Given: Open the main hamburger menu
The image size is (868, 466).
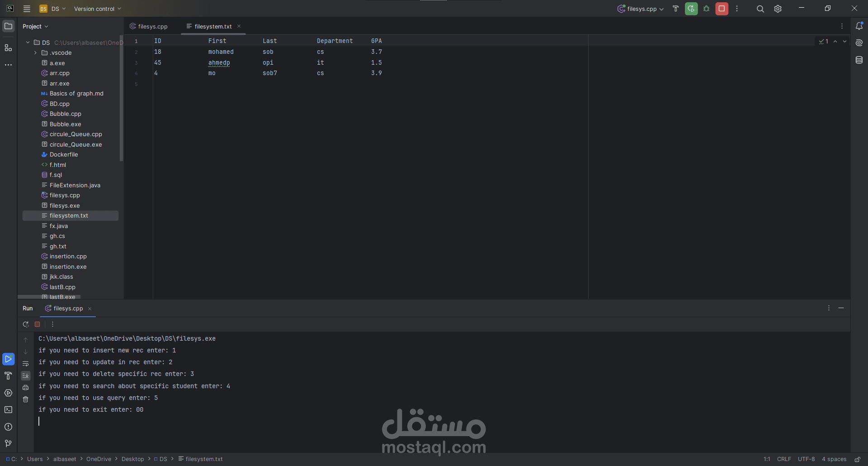Looking at the screenshot, I should click(27, 9).
